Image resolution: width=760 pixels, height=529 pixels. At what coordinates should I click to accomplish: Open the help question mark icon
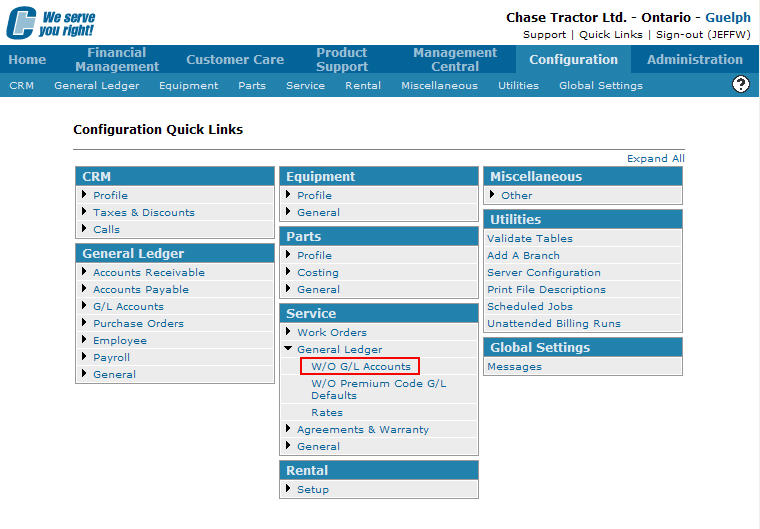click(x=740, y=84)
